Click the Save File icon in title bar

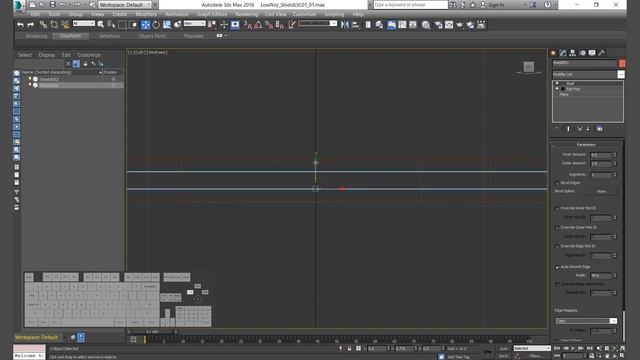pos(53,5)
